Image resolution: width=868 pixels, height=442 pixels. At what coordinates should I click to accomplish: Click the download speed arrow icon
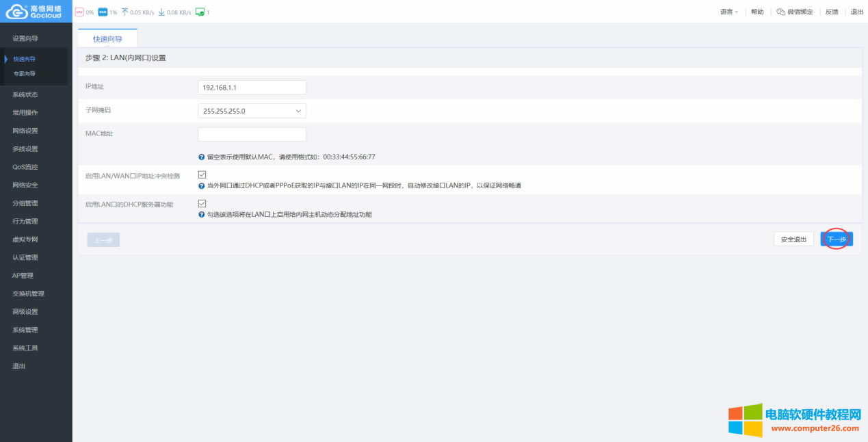(162, 12)
